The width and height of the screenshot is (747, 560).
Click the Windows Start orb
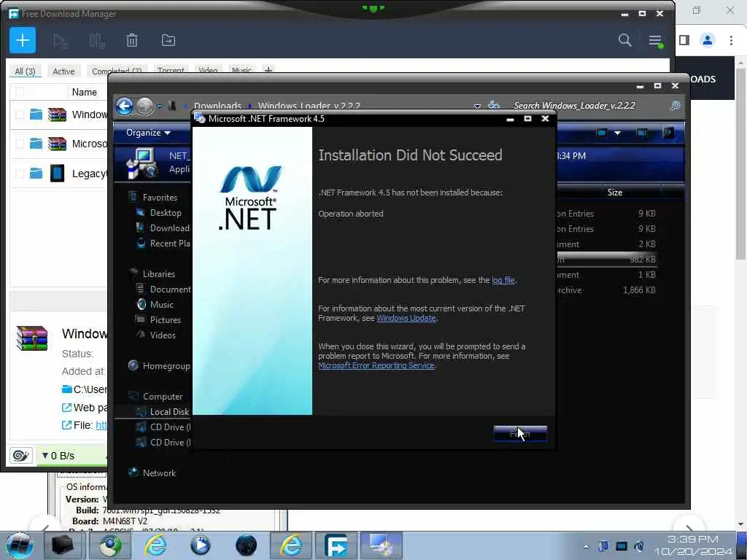point(20,545)
